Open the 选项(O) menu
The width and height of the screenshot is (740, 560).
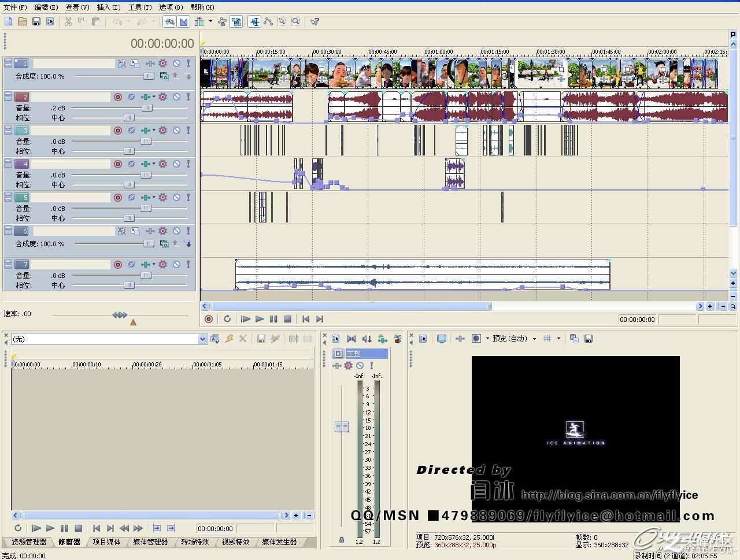(171, 8)
